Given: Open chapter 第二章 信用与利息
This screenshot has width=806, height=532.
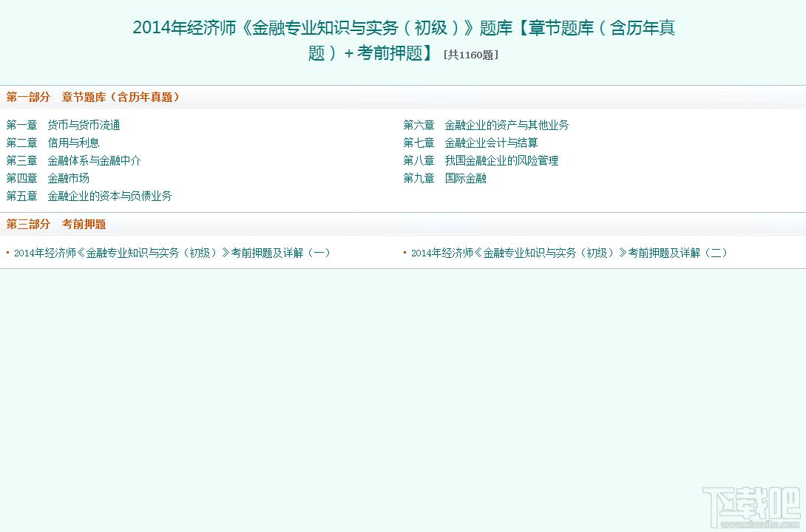Looking at the screenshot, I should click(53, 143).
